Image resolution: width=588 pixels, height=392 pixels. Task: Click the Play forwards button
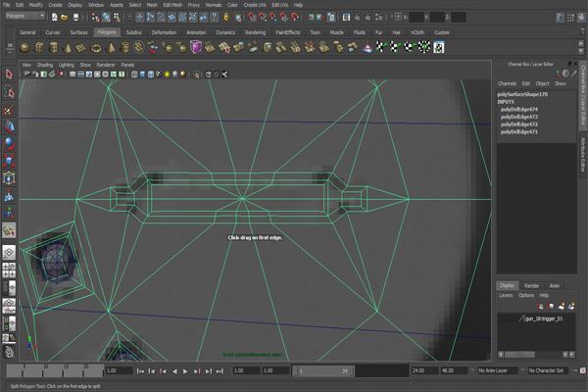click(x=185, y=371)
